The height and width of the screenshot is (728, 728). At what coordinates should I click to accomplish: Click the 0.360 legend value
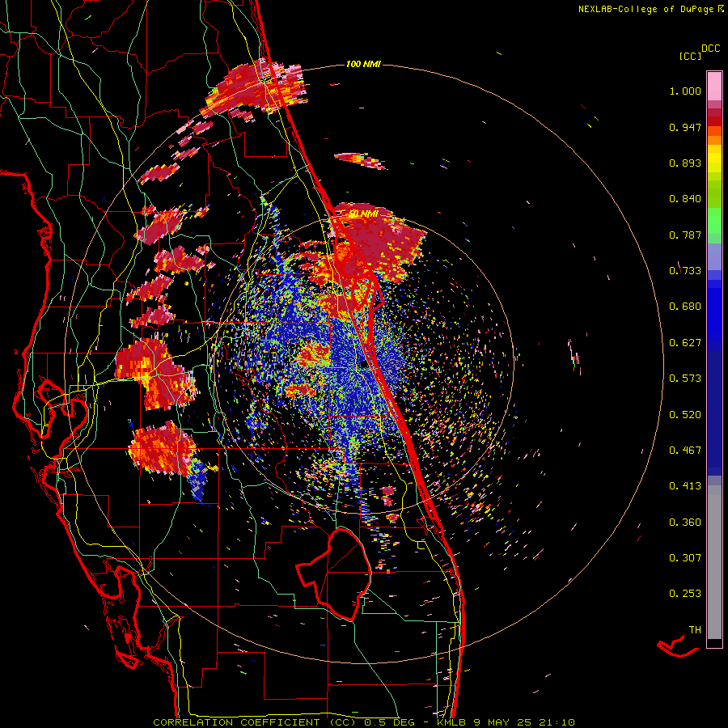(x=685, y=523)
